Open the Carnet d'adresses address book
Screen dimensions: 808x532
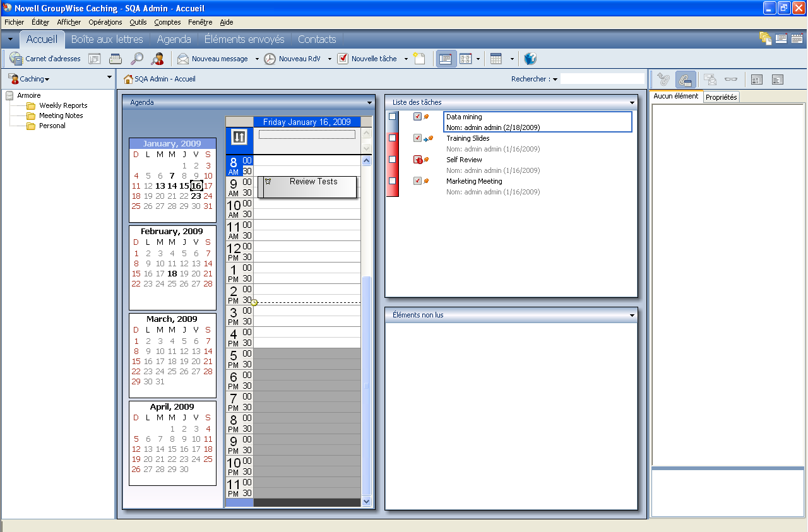(45, 59)
